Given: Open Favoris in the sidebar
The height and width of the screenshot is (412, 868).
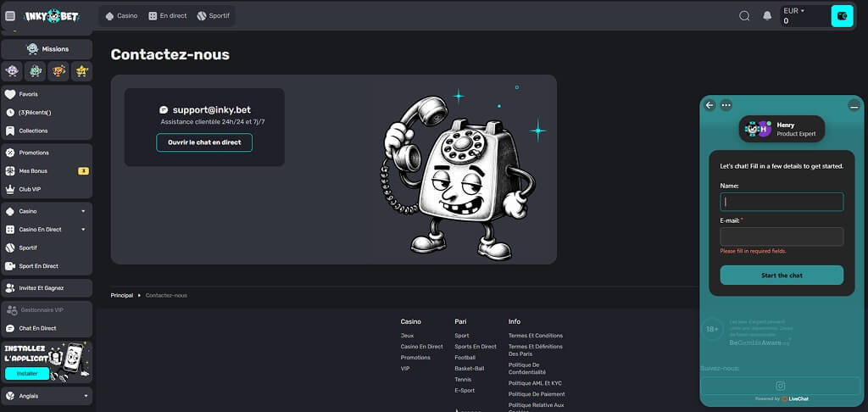Looking at the screenshot, I should pos(47,94).
